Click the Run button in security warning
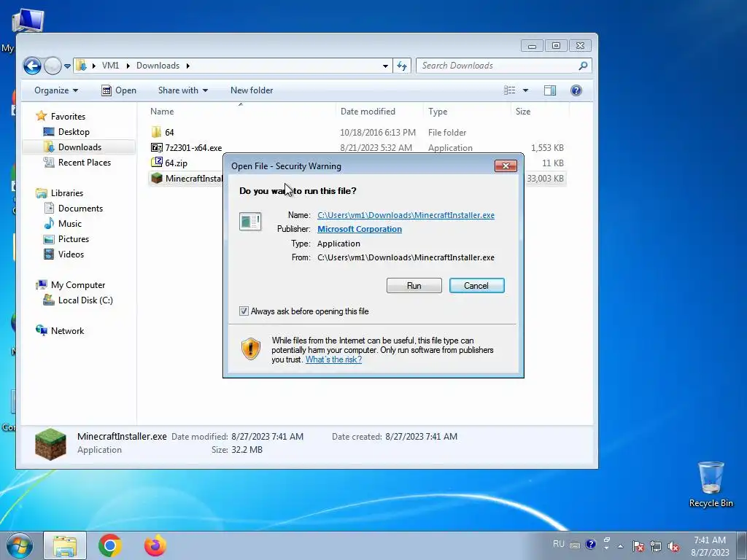 414,286
